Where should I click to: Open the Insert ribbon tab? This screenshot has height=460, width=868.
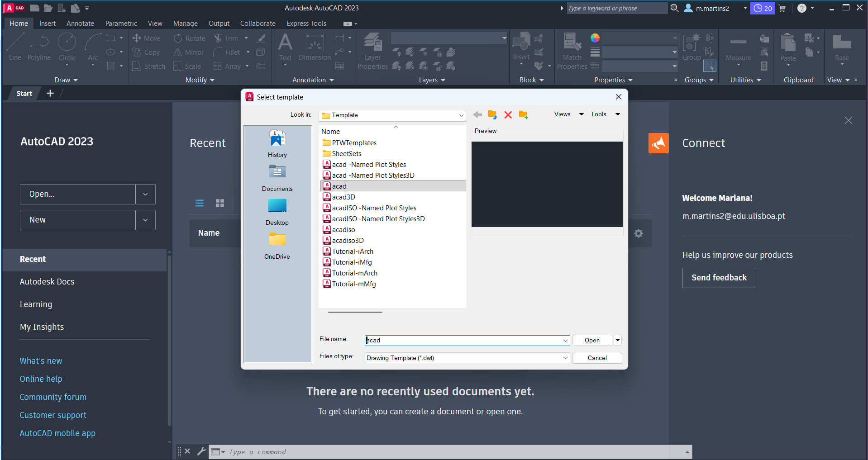tap(48, 24)
